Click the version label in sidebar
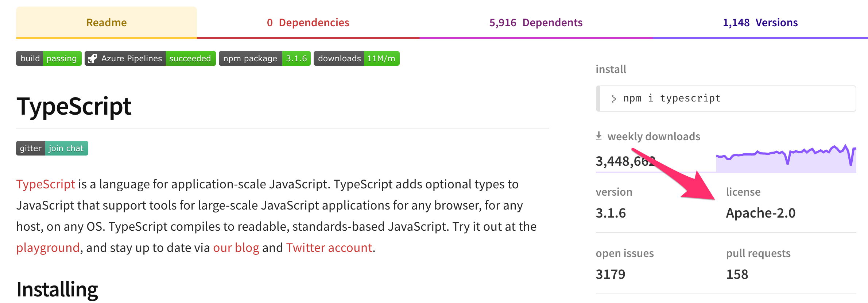 [x=614, y=192]
